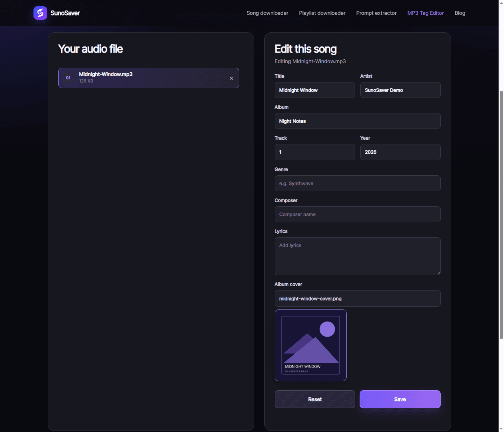The height and width of the screenshot is (432, 504).
Task: Click the SunoSaver logo icon
Action: click(40, 13)
